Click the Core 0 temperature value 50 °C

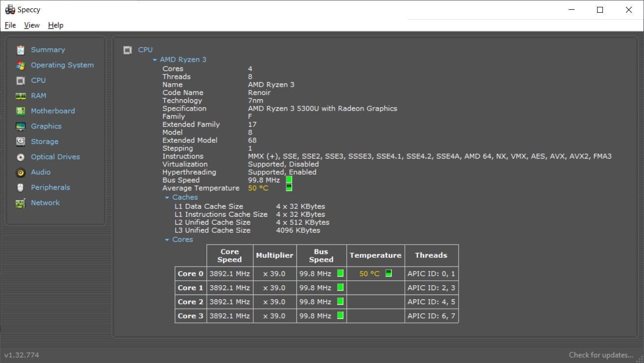point(369,274)
